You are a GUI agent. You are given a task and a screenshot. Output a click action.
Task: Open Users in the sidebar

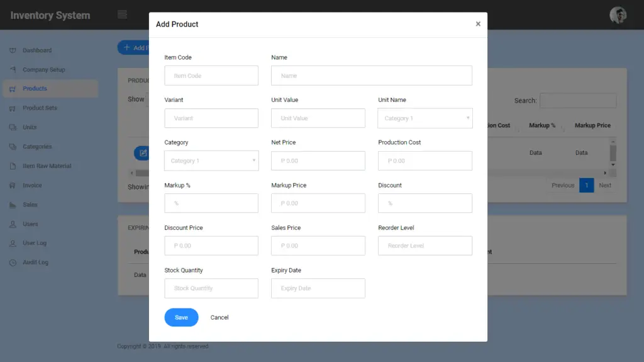click(30, 223)
